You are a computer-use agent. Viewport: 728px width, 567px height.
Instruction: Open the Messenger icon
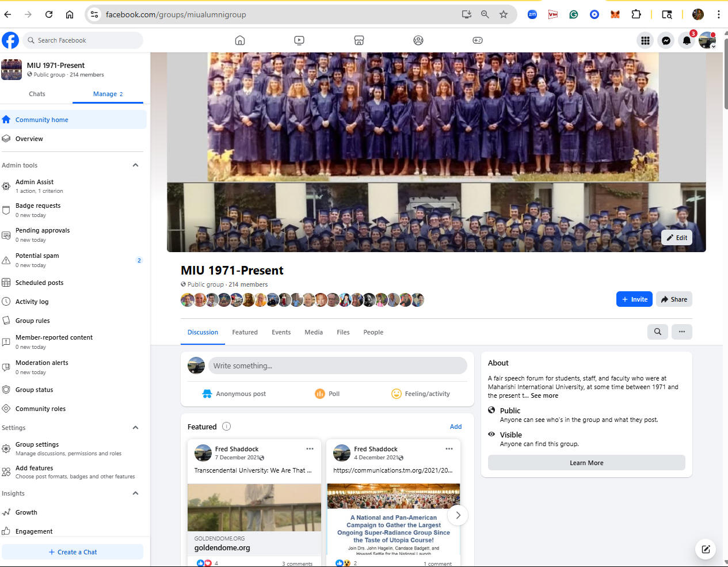click(666, 40)
